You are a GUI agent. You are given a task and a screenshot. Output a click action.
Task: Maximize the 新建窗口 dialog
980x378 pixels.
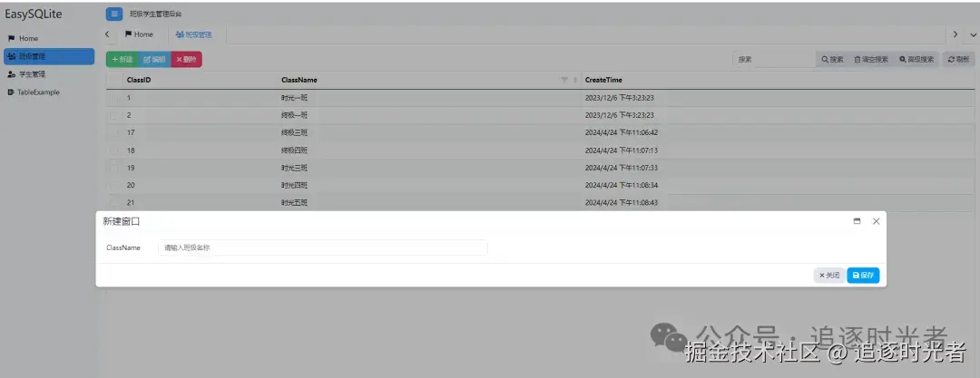(857, 221)
